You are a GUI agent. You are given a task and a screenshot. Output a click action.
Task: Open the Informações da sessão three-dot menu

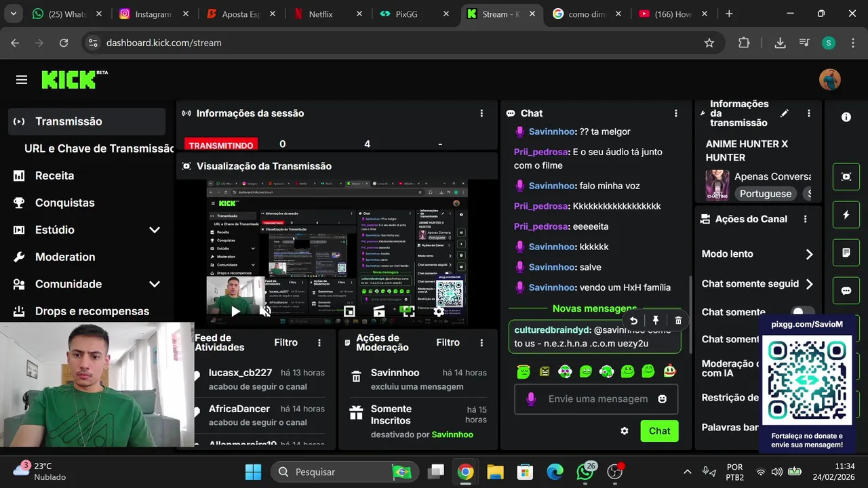coord(481,113)
